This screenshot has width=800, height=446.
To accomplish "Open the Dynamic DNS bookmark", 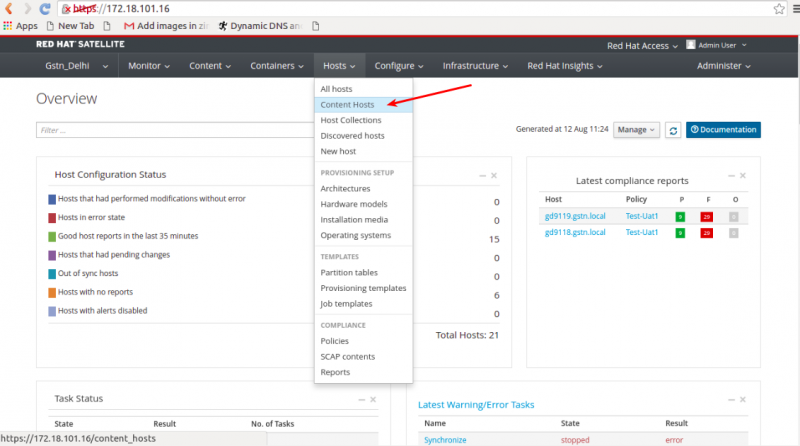I will click(260, 26).
